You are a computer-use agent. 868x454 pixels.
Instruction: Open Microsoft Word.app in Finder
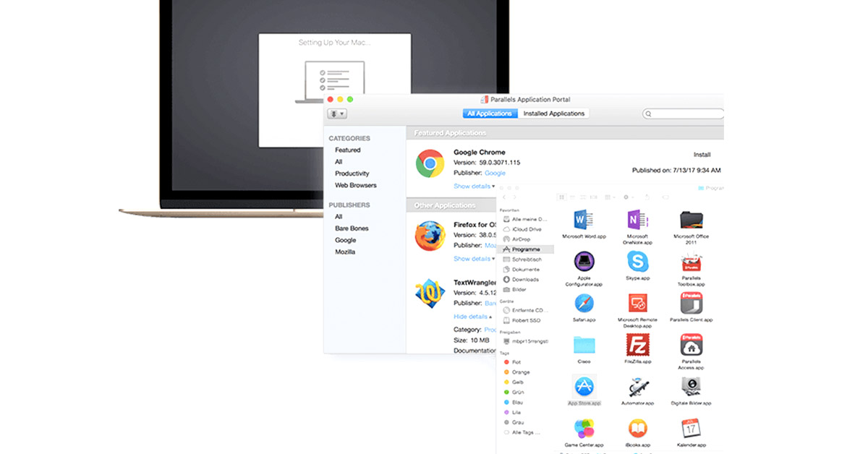pos(584,219)
